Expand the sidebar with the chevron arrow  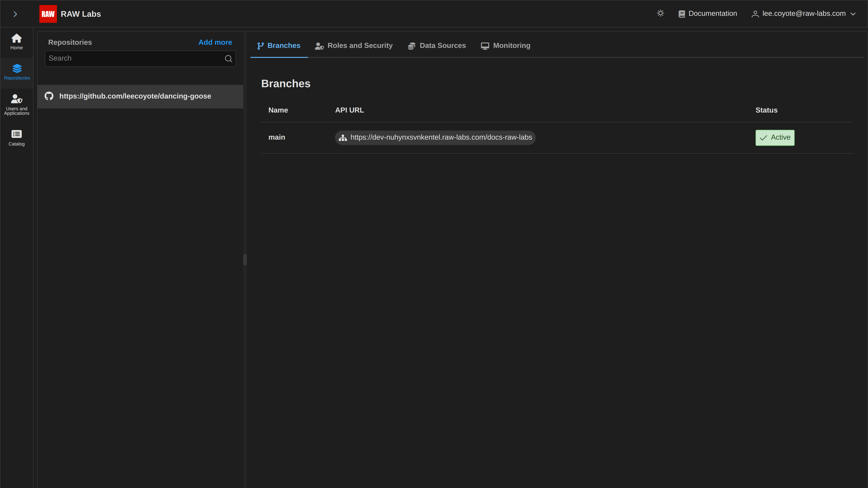click(15, 14)
